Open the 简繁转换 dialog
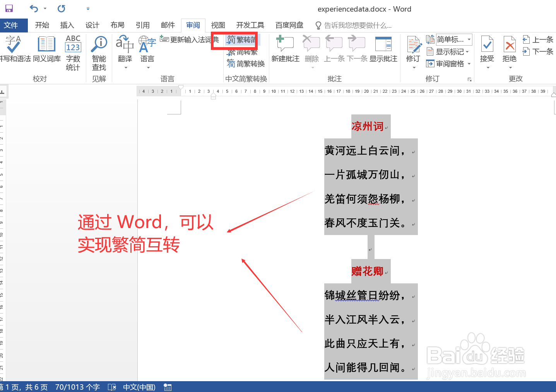This screenshot has height=392, width=556. pos(245,64)
